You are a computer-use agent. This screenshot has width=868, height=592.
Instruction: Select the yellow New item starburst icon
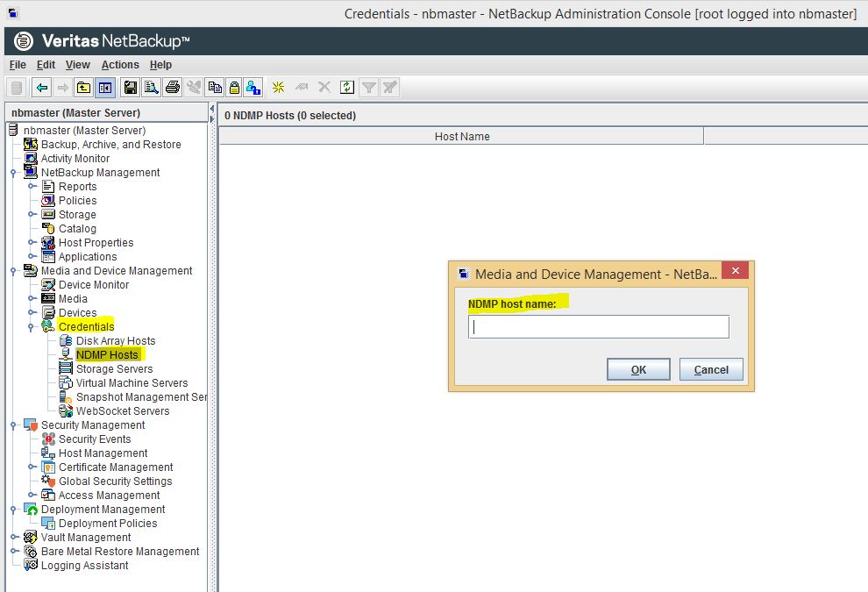278,87
